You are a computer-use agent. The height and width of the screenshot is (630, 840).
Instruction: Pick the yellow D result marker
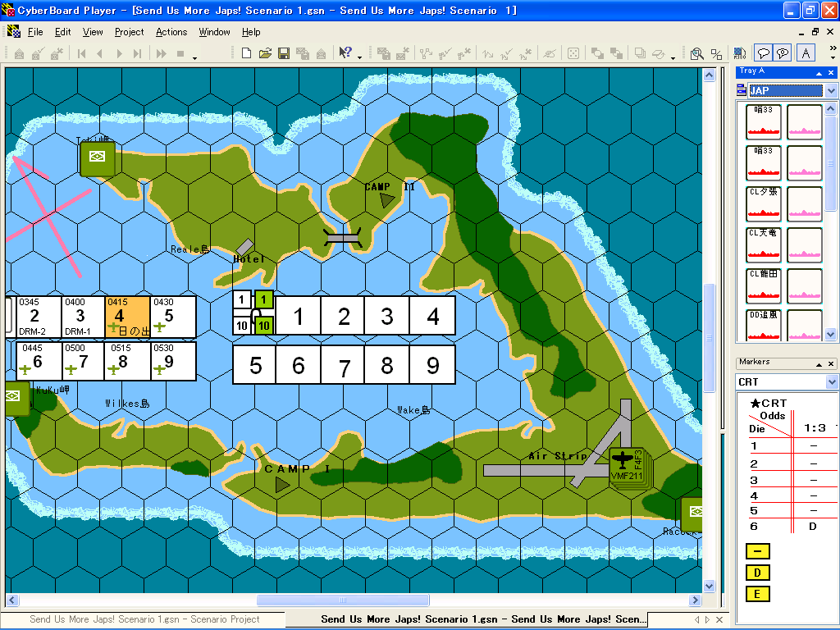tap(757, 573)
